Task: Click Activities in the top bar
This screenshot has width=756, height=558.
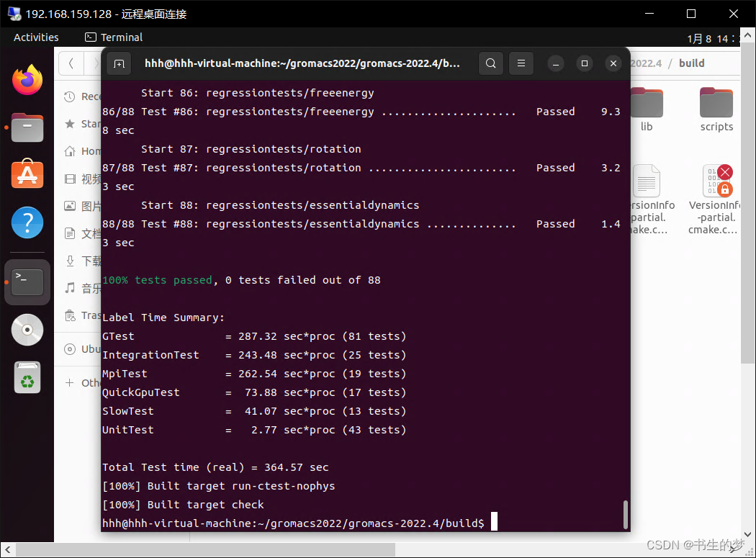Action: [36, 37]
